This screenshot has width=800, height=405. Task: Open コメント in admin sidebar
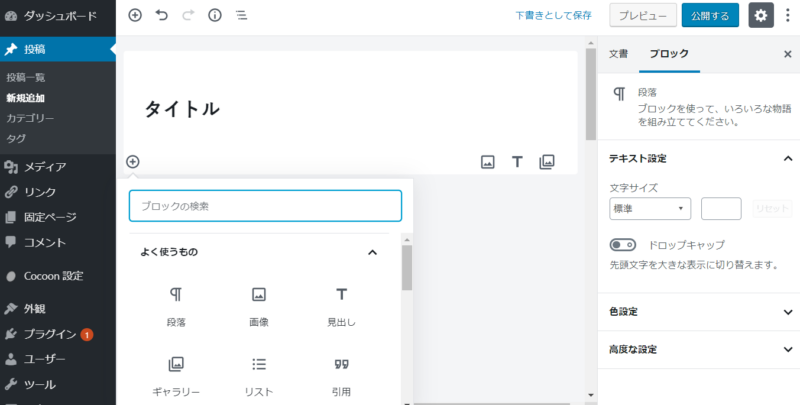(58, 242)
